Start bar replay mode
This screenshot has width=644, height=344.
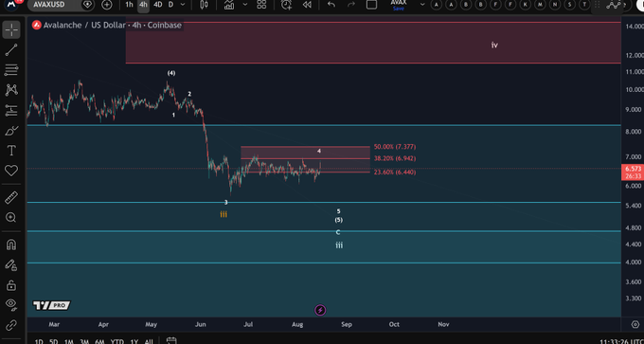[307, 5]
